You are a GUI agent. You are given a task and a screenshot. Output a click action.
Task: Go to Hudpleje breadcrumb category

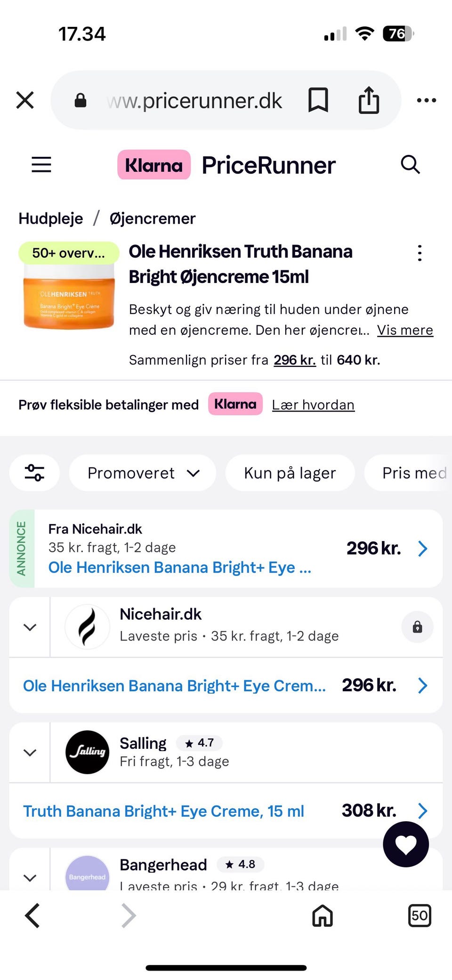pyautogui.click(x=51, y=219)
